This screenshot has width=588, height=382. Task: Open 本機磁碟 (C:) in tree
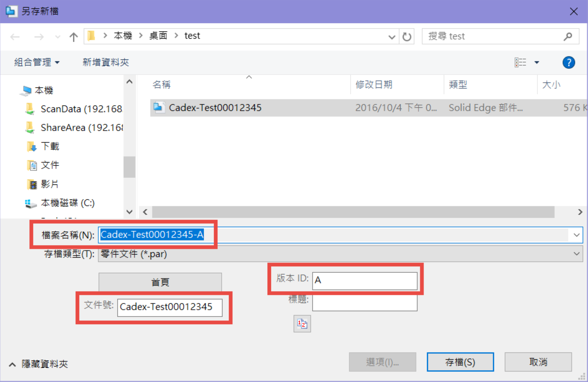click(x=60, y=203)
